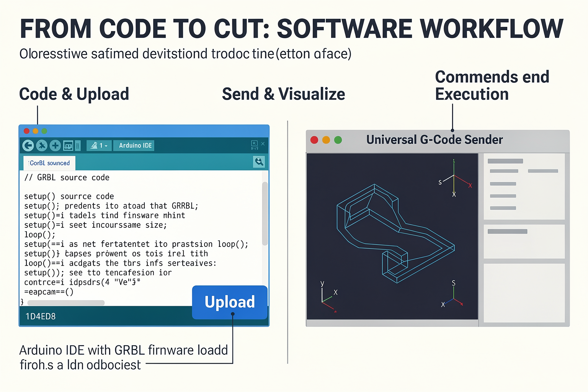Click the bottom-right S/X axis gizmo

pyautogui.click(x=452, y=294)
